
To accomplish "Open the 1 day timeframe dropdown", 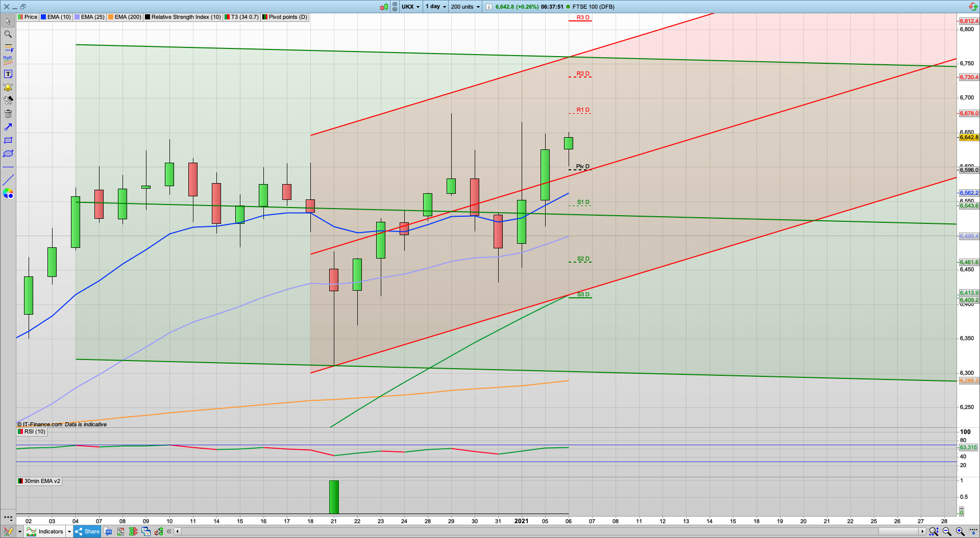I will [x=435, y=7].
